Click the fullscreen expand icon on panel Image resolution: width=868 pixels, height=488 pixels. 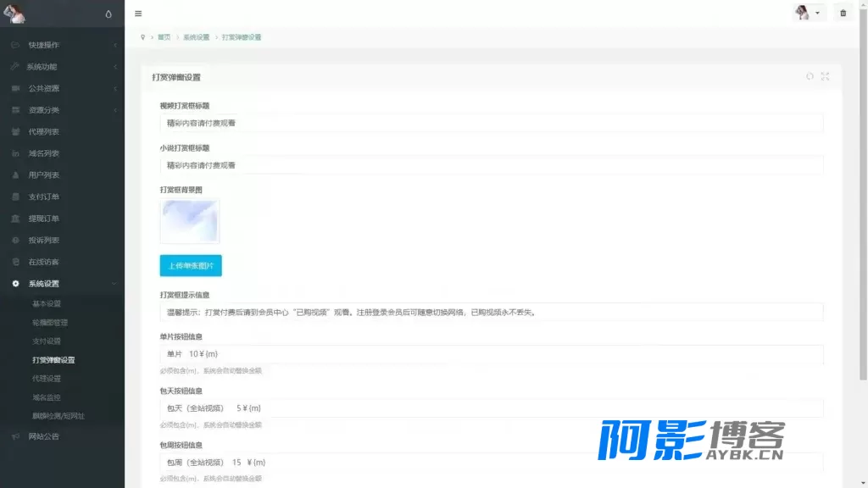[826, 76]
